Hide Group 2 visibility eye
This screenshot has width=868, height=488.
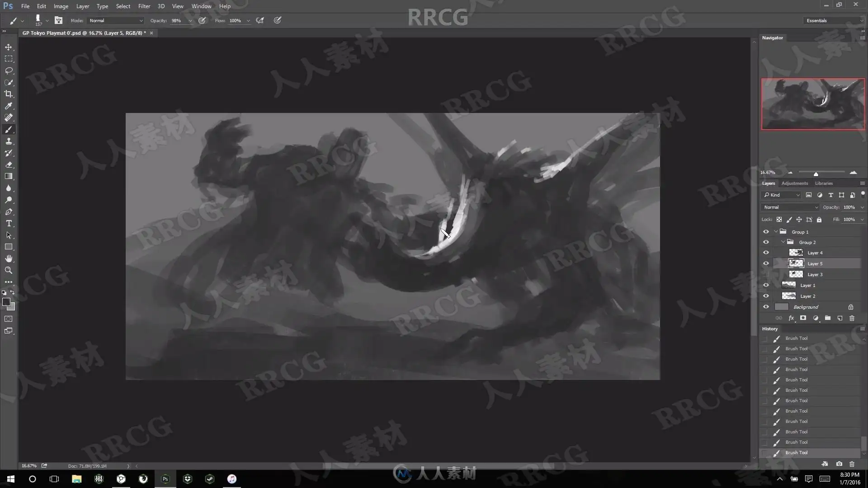766,242
